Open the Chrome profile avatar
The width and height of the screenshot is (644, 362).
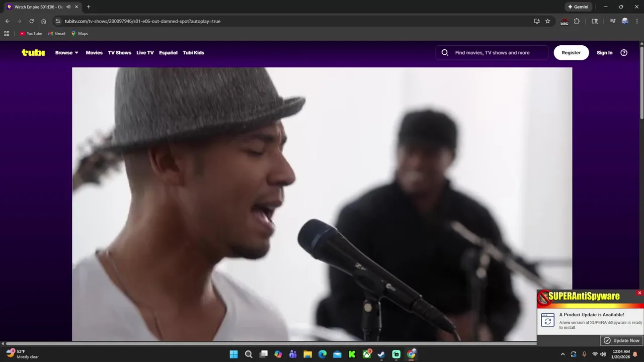click(x=625, y=21)
